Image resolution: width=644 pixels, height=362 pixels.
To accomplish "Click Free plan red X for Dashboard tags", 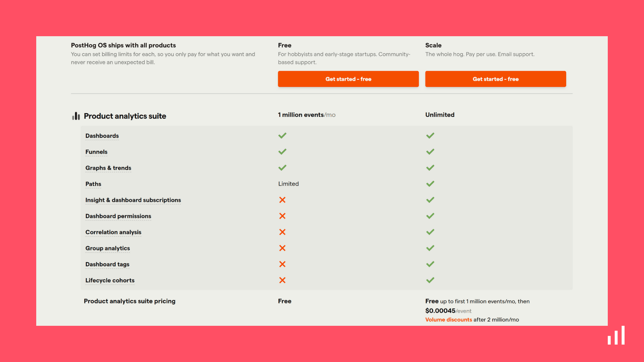I will pyautogui.click(x=282, y=264).
